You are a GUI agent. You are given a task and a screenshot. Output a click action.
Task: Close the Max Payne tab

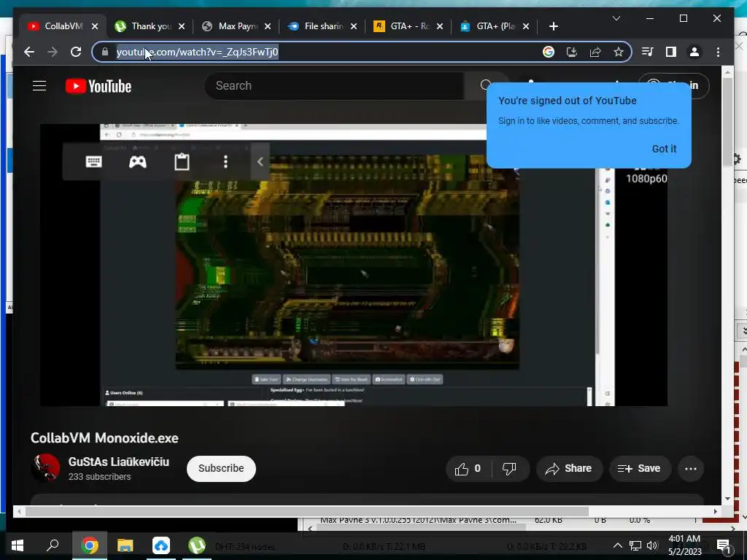tap(268, 26)
